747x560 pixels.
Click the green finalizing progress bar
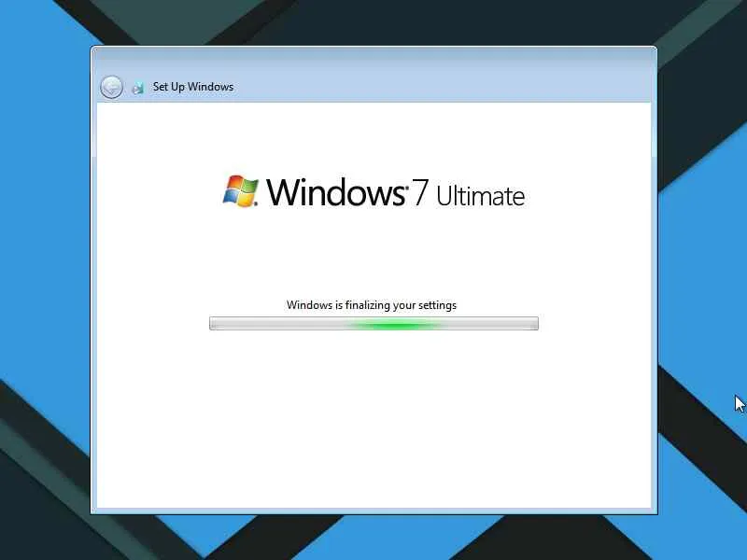tap(374, 323)
